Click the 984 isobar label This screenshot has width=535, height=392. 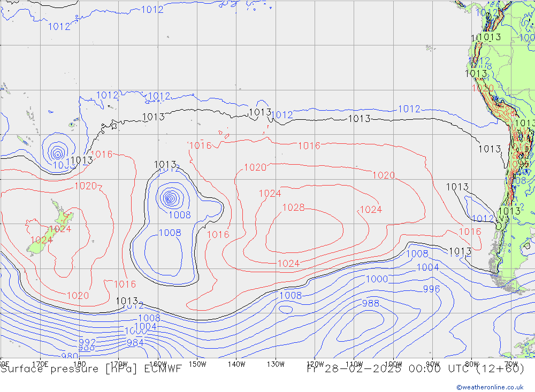click(135, 343)
